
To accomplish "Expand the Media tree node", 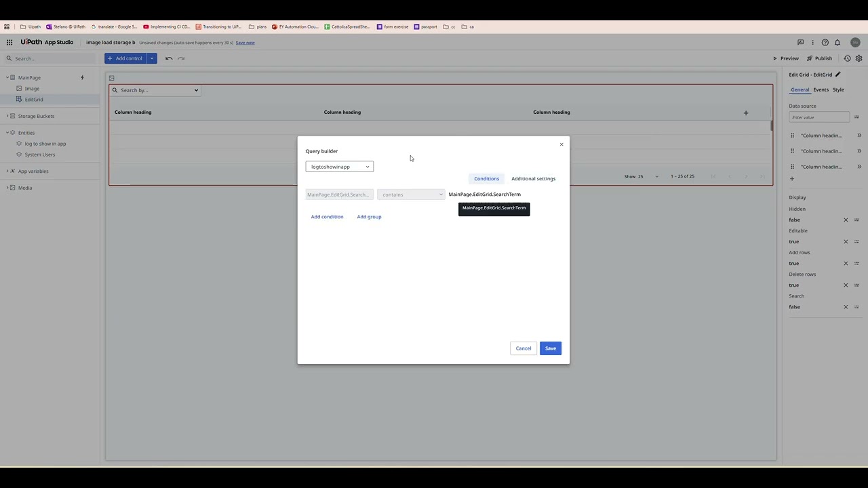I will point(7,188).
